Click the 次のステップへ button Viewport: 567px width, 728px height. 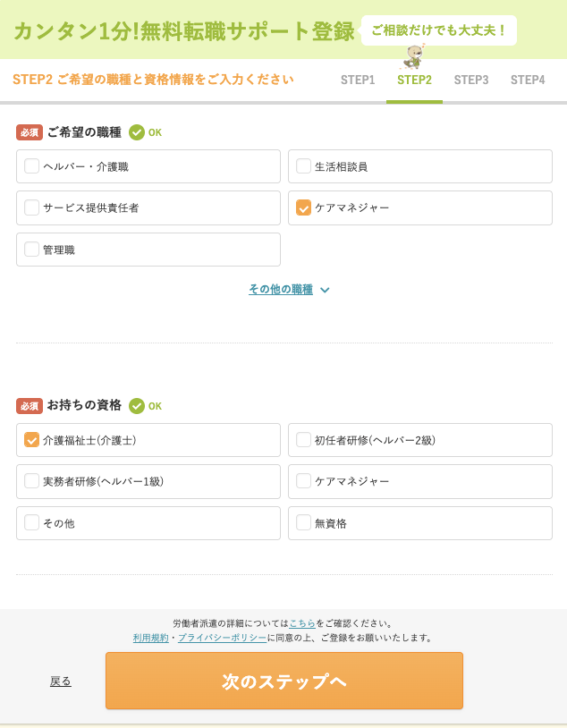(x=284, y=681)
